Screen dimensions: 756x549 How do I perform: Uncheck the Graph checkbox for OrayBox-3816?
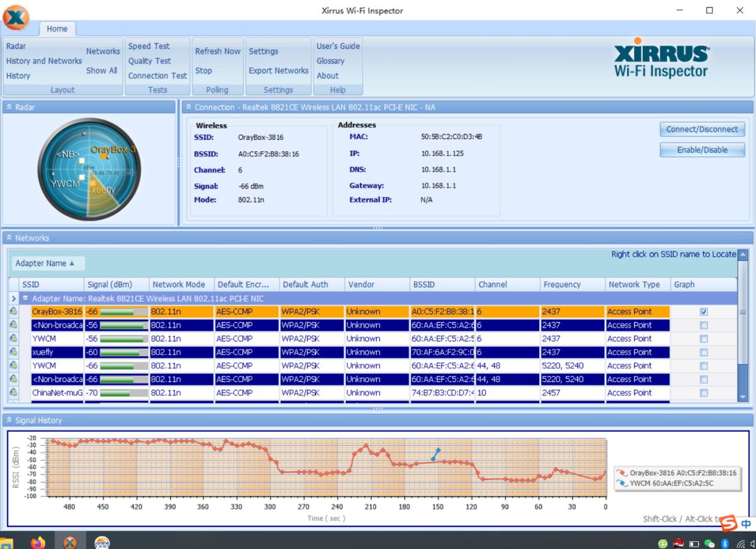click(x=704, y=312)
